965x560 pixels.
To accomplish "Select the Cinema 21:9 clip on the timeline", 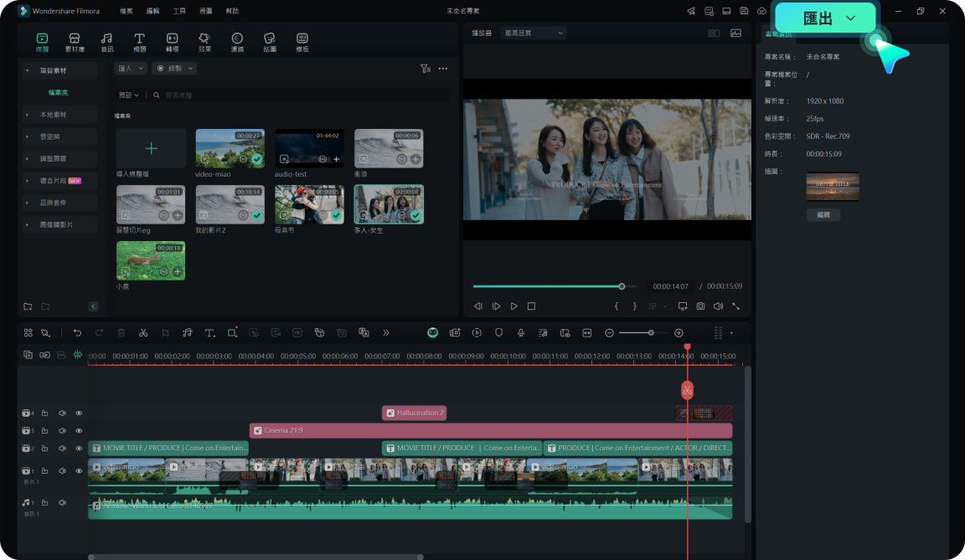I will tap(491, 430).
